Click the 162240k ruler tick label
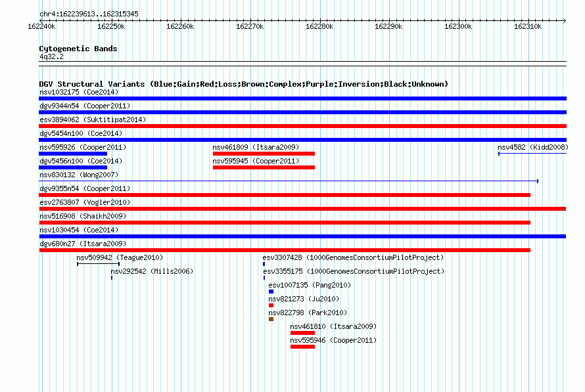This screenshot has height=392, width=585. click(x=41, y=26)
